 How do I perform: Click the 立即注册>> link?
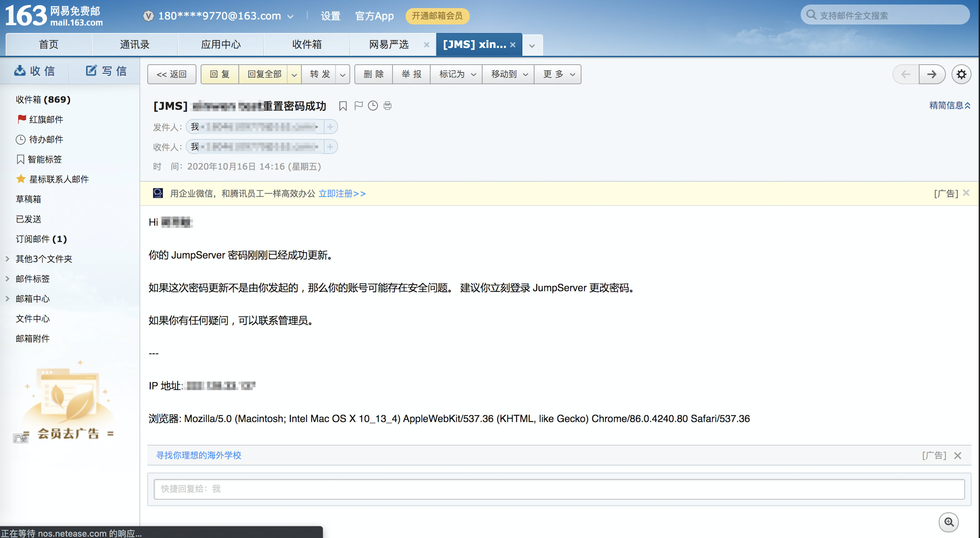pos(342,193)
